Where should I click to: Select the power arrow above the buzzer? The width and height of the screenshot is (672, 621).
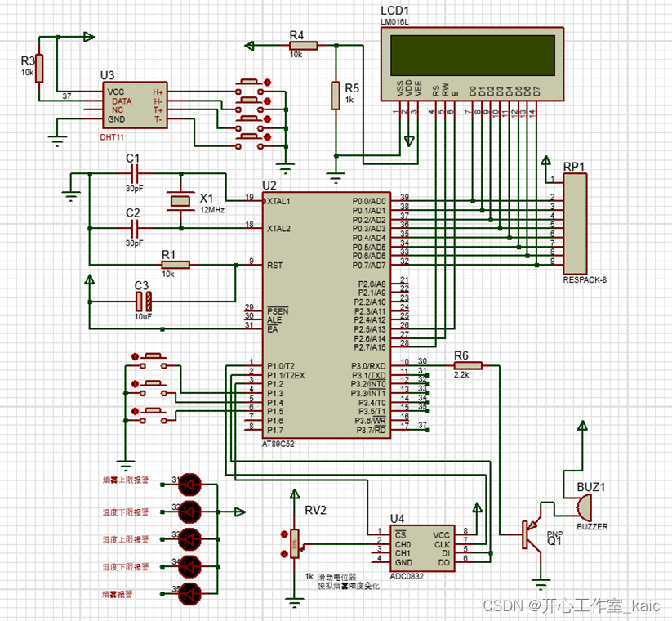tap(582, 426)
